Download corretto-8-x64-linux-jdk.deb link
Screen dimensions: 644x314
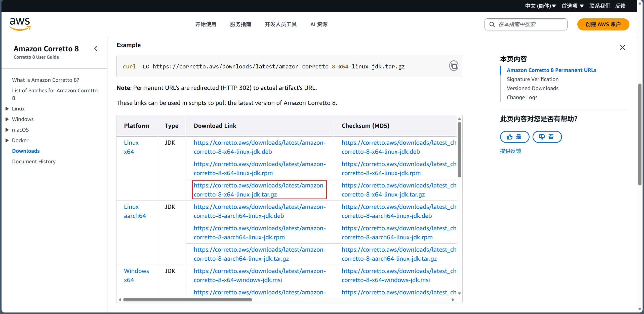[x=260, y=147]
